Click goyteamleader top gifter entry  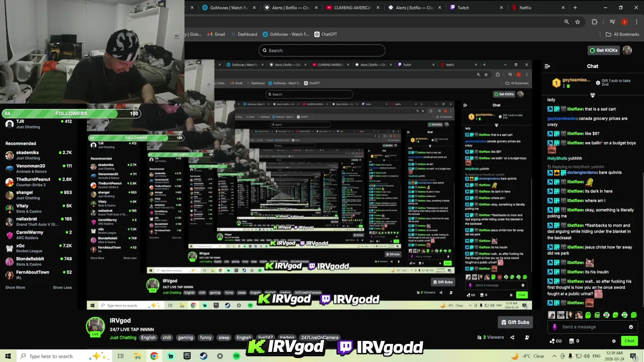(572, 82)
